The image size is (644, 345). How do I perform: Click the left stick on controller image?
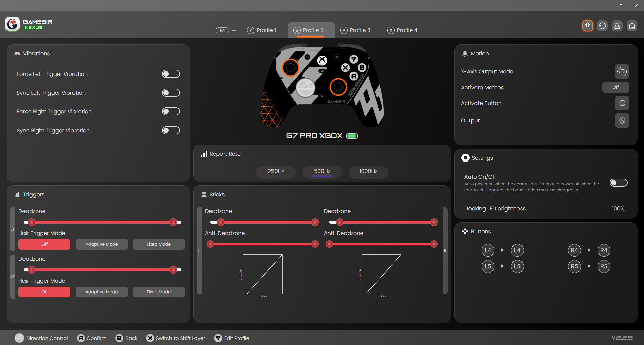(291, 68)
